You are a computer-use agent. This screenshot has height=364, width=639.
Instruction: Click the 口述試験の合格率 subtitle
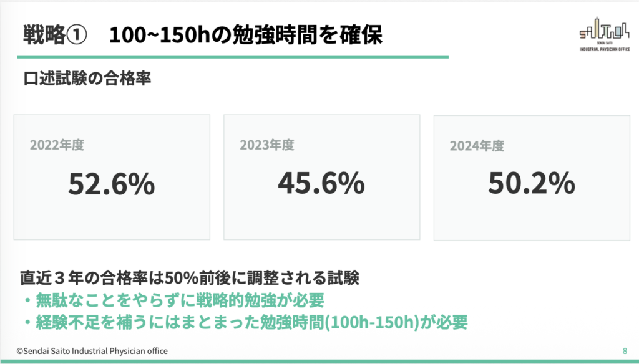pyautogui.click(x=87, y=80)
